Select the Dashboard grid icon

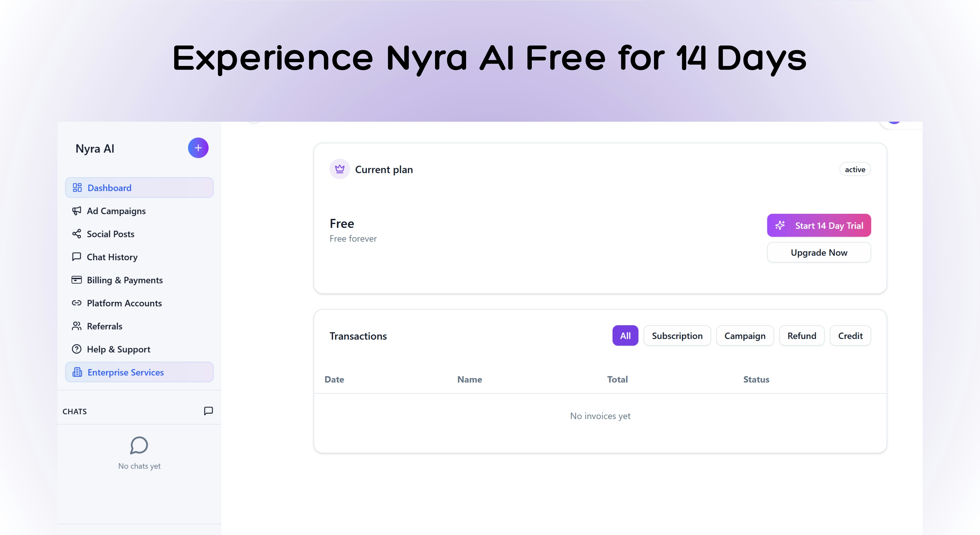click(77, 187)
